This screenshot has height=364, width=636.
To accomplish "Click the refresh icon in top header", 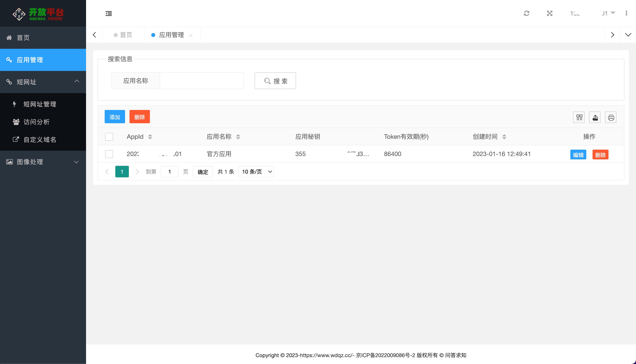I will [526, 13].
